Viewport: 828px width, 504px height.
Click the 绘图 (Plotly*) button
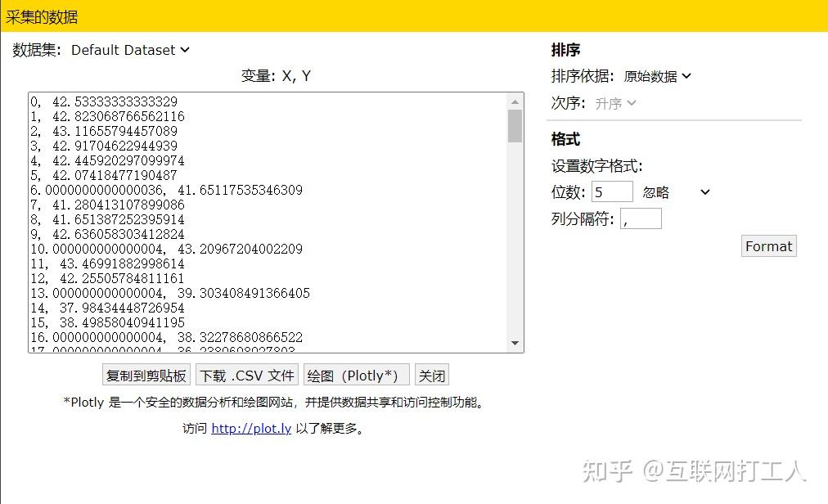pos(357,374)
